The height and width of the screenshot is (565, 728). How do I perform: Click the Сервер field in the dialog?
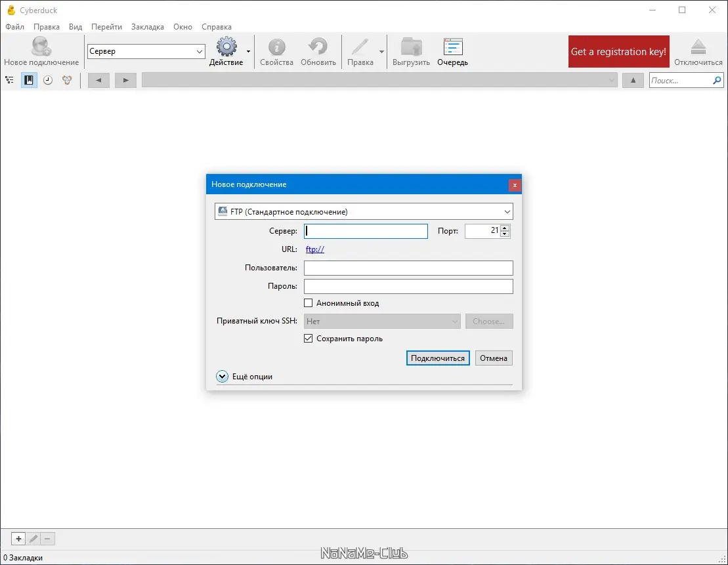click(366, 231)
